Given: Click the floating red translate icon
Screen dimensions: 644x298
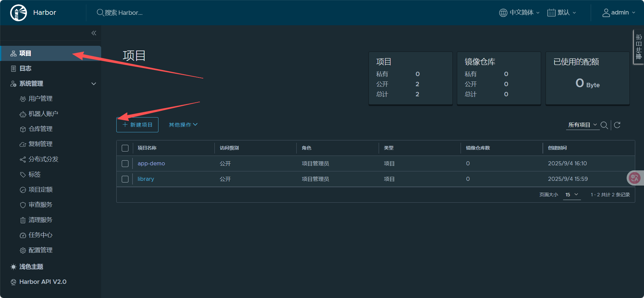Looking at the screenshot, I should pyautogui.click(x=635, y=178).
